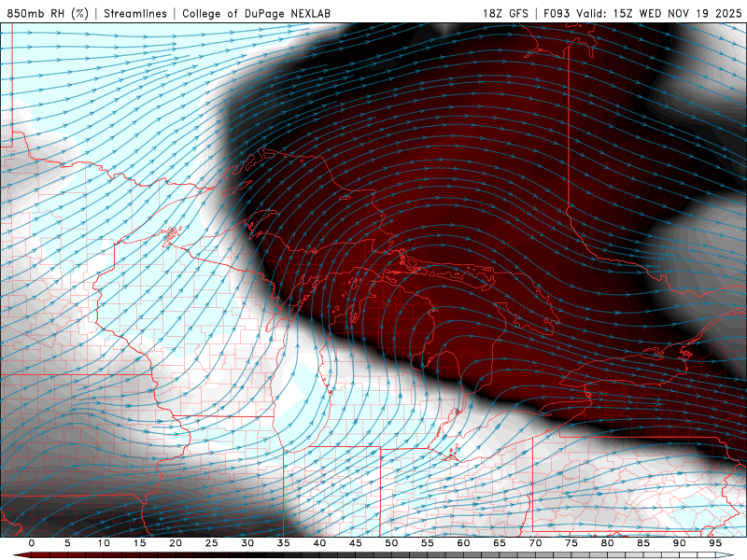Select the 'F093' forecast hour text

[557, 13]
